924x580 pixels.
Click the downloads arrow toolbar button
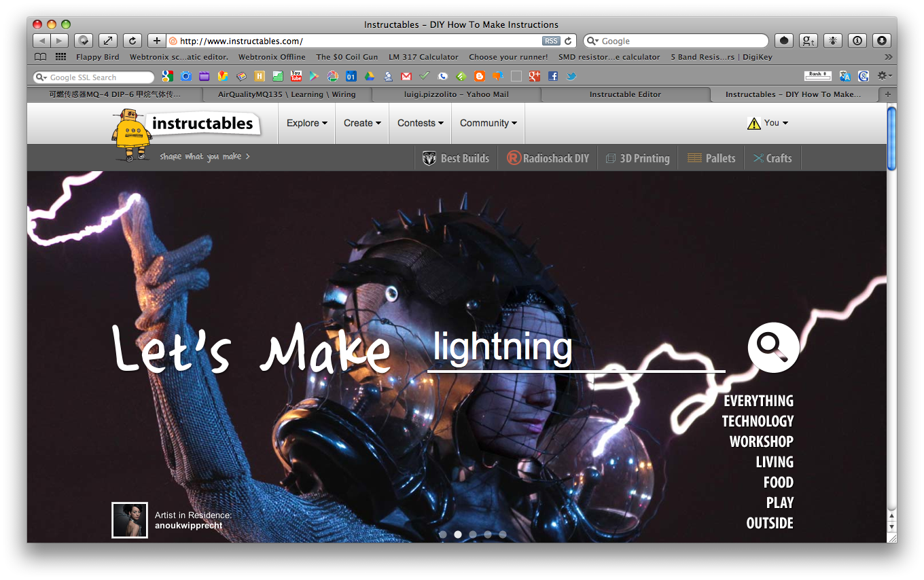click(882, 41)
